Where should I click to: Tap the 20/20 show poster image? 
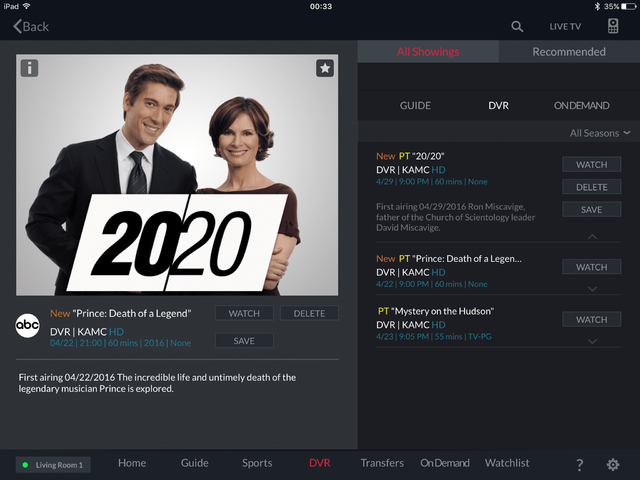(177, 175)
